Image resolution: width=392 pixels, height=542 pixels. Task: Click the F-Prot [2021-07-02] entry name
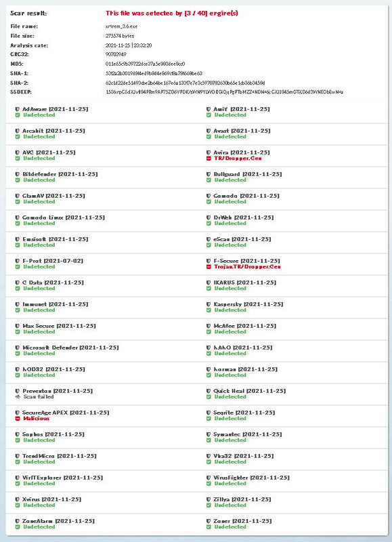tap(53, 261)
